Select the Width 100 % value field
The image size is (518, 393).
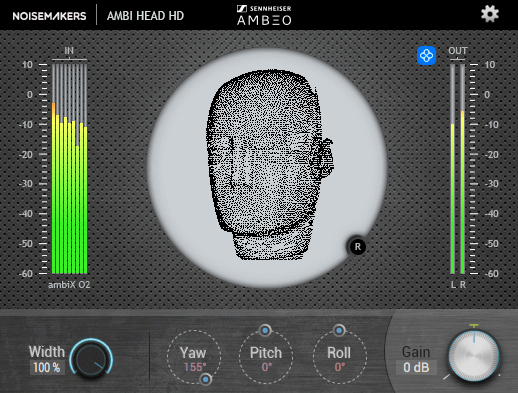click(x=47, y=368)
